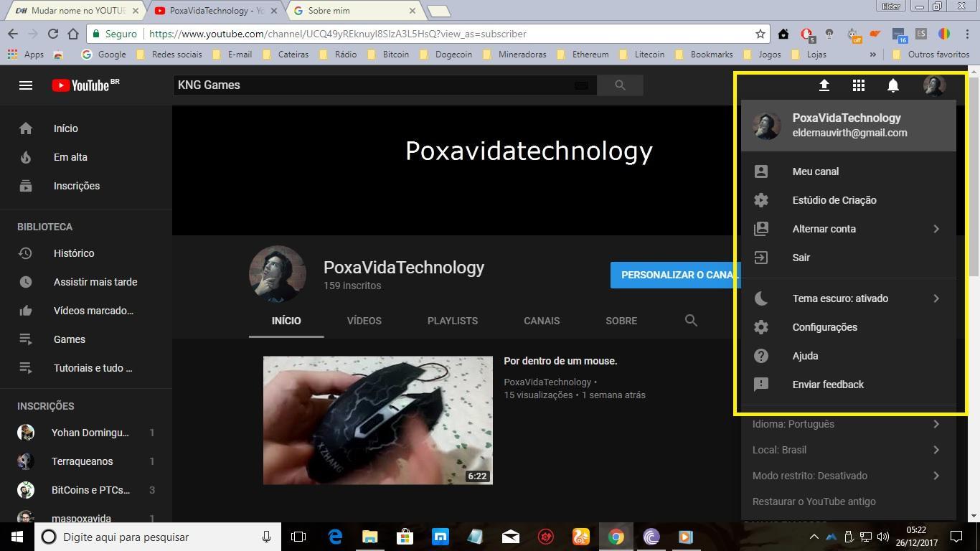The height and width of the screenshot is (551, 980).
Task: Open the YouTube apps grid icon
Action: (x=859, y=85)
